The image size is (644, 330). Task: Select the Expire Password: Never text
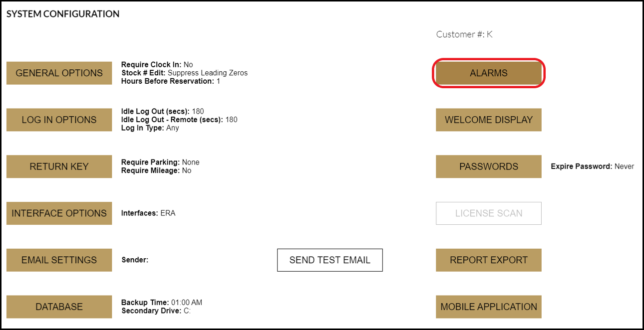click(592, 166)
